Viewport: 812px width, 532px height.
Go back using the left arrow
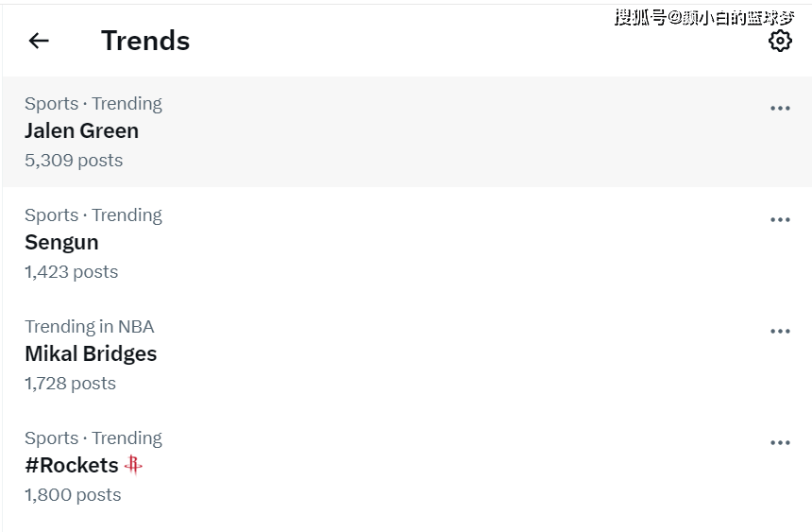click(x=39, y=41)
